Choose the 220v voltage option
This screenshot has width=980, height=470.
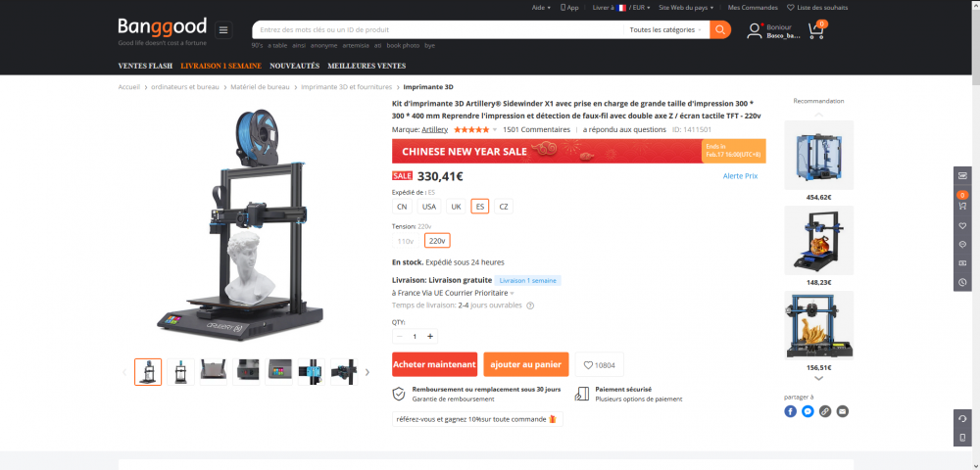click(437, 241)
